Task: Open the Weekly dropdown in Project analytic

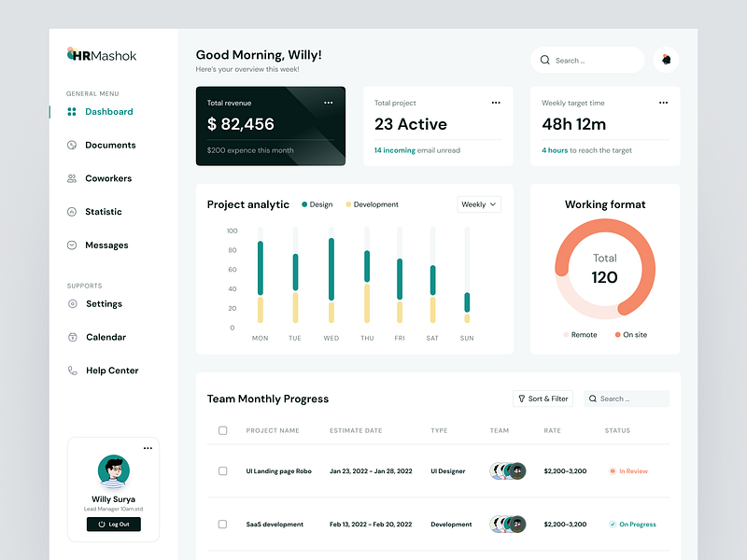Action: pos(478,204)
